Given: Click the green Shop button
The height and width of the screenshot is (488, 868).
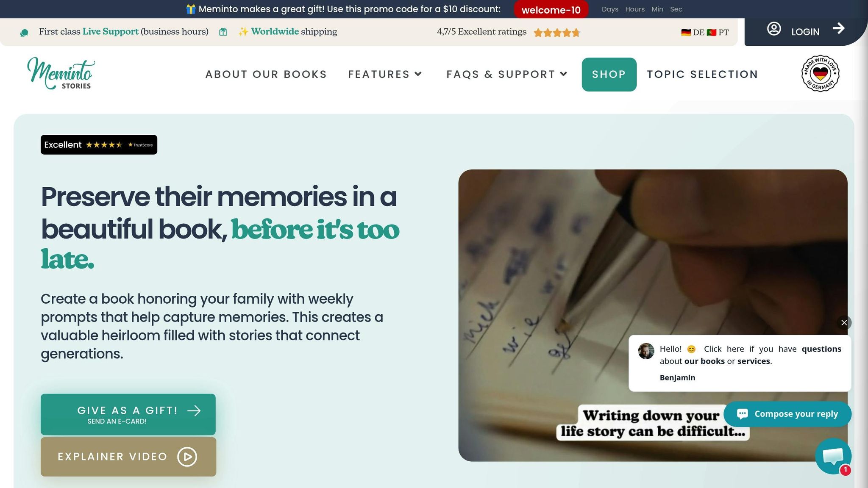Looking at the screenshot, I should [x=609, y=75].
